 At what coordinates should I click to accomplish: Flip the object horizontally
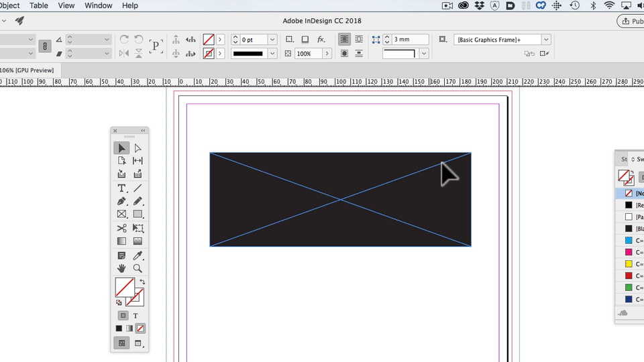pyautogui.click(x=123, y=54)
